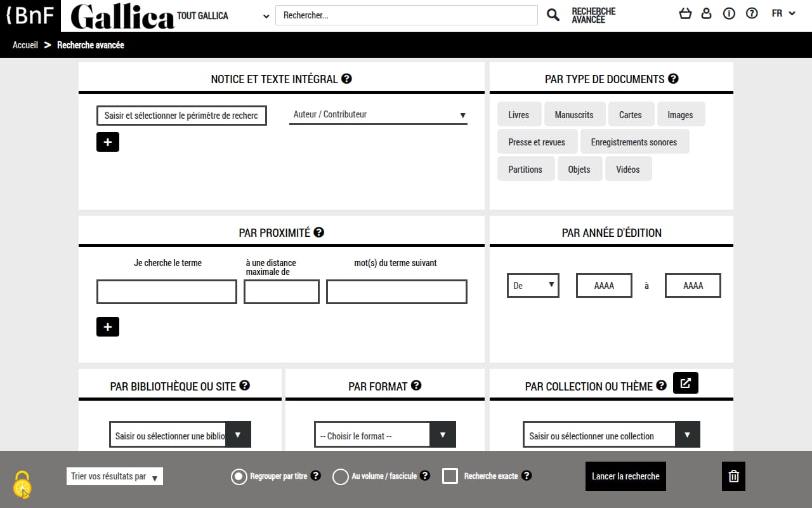This screenshot has height=508, width=812.
Task: Open help for Par collection ou thème
Action: pos(661,385)
